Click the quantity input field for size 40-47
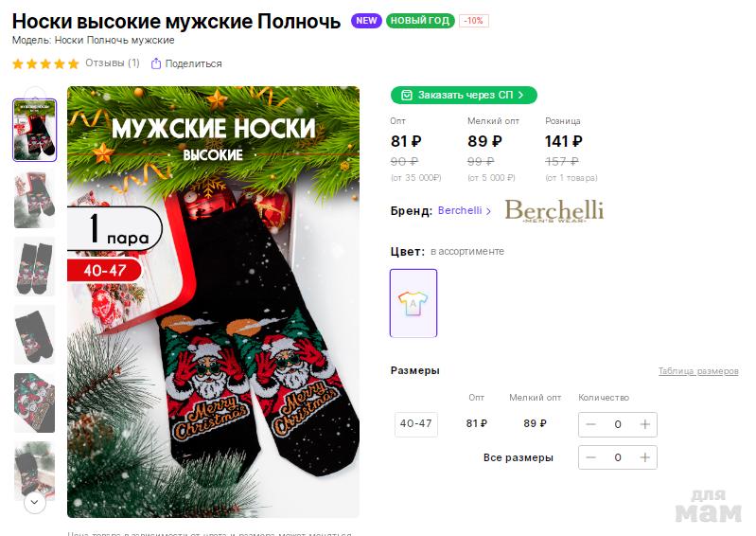The width and height of the screenshot is (756, 536). pyautogui.click(x=618, y=424)
